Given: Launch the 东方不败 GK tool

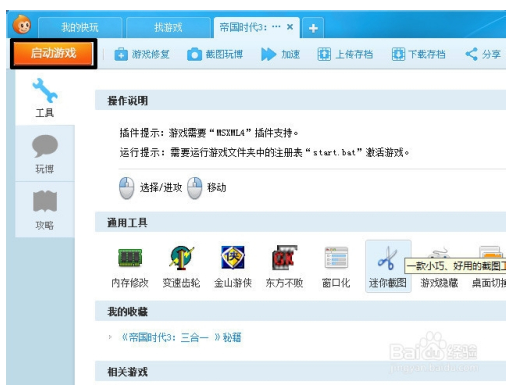Looking at the screenshot, I should pos(284,267).
